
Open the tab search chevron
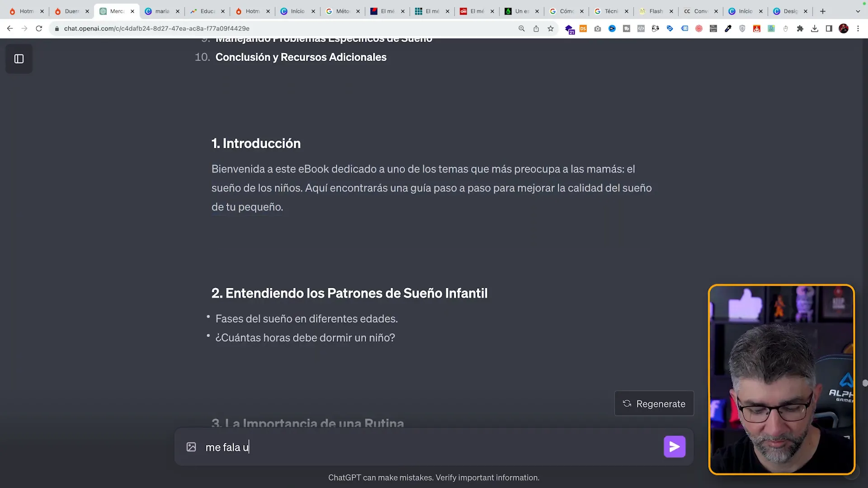(x=858, y=11)
